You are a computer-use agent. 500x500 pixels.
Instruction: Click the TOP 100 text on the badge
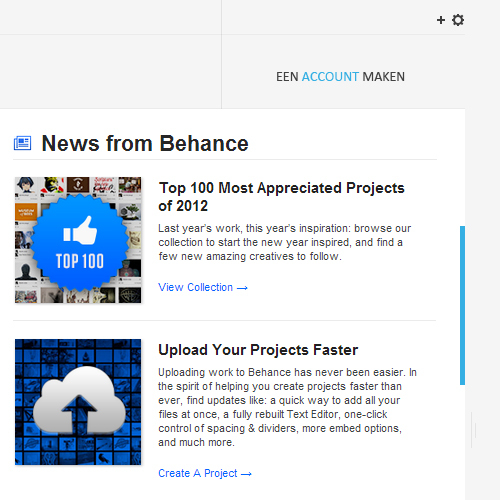(80, 261)
